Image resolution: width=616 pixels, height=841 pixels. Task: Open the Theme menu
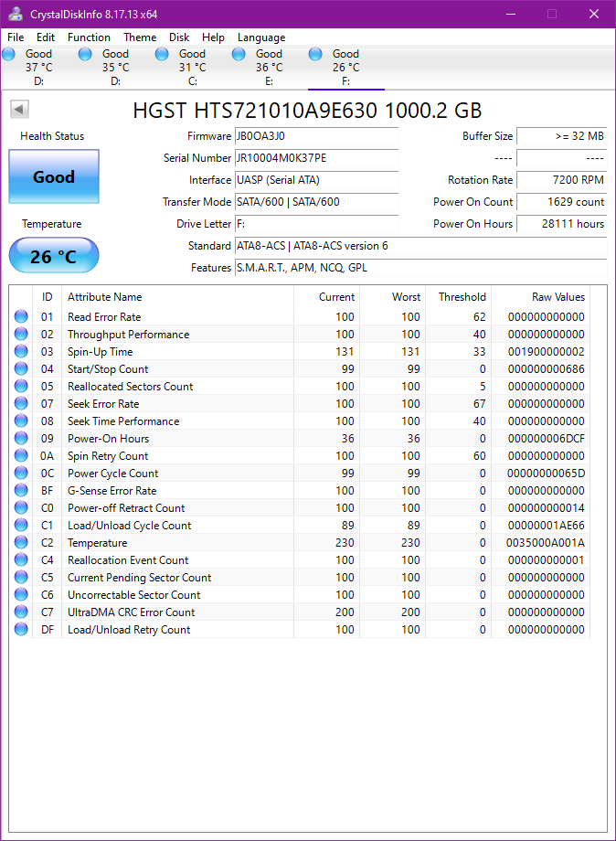(140, 37)
